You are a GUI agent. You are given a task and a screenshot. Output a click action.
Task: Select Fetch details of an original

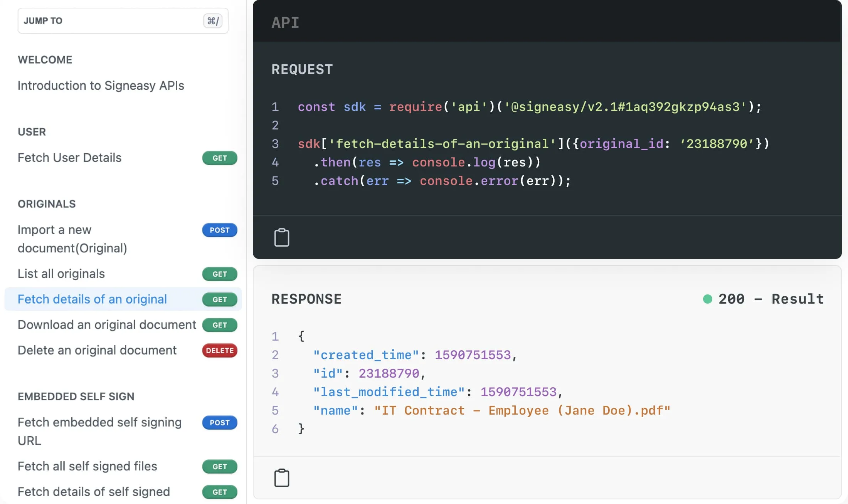point(92,299)
